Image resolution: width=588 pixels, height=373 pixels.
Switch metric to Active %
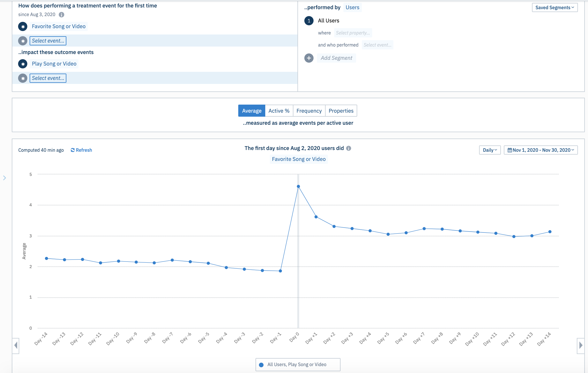coord(279,111)
